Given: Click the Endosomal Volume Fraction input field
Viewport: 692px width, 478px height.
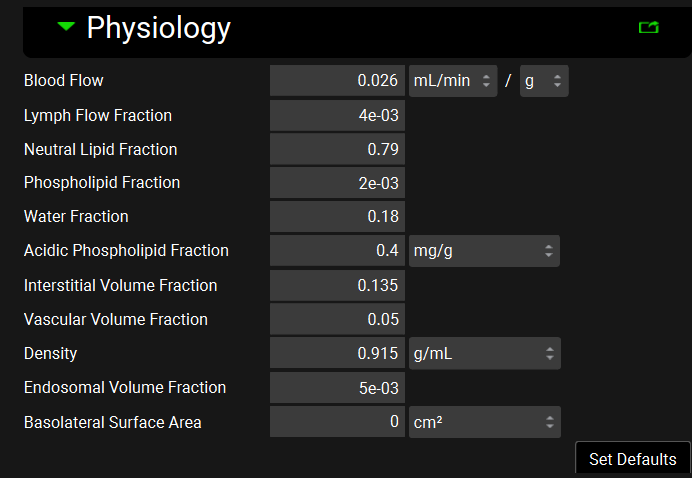Looking at the screenshot, I should pos(337,388).
